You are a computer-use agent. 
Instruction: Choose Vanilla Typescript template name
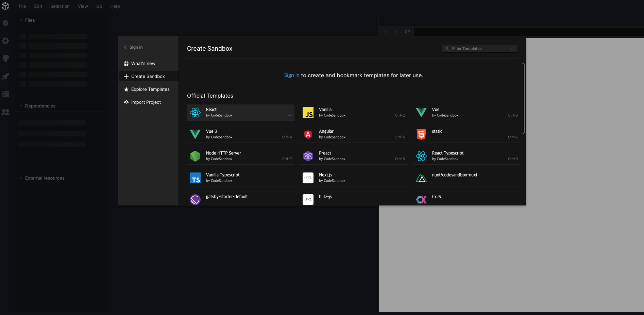pos(223,175)
